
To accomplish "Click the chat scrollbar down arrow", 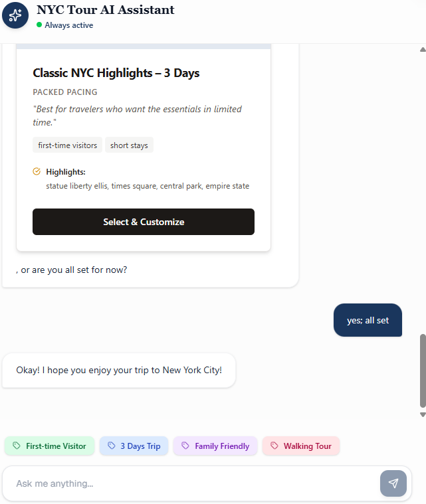I will pos(423,414).
